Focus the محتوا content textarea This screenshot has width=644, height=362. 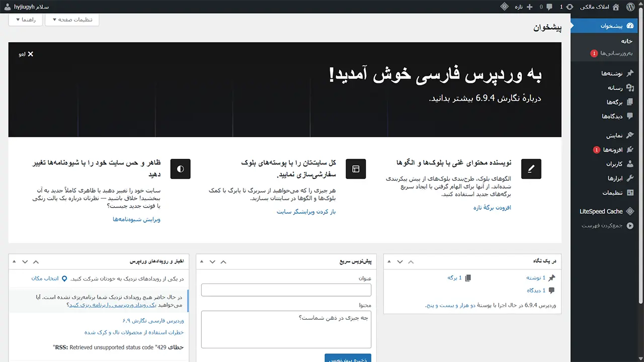[x=286, y=329]
